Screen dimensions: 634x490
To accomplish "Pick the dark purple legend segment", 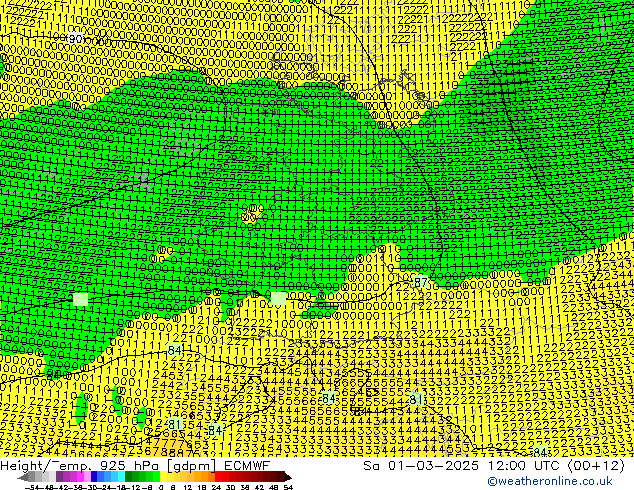I will click(59, 477).
